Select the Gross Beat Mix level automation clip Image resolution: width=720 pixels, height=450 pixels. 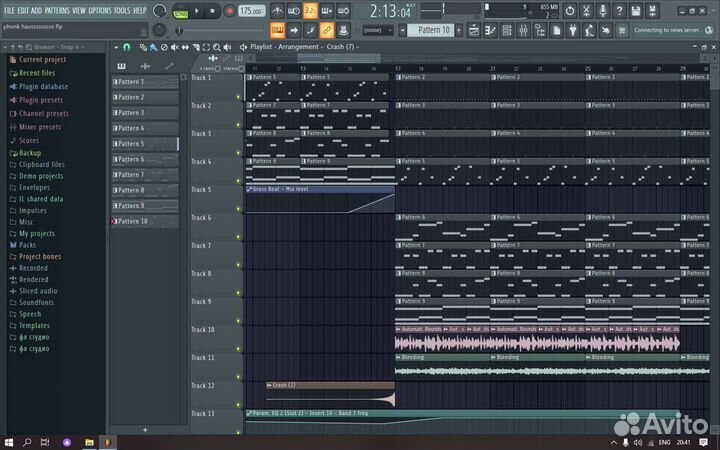pyautogui.click(x=300, y=188)
